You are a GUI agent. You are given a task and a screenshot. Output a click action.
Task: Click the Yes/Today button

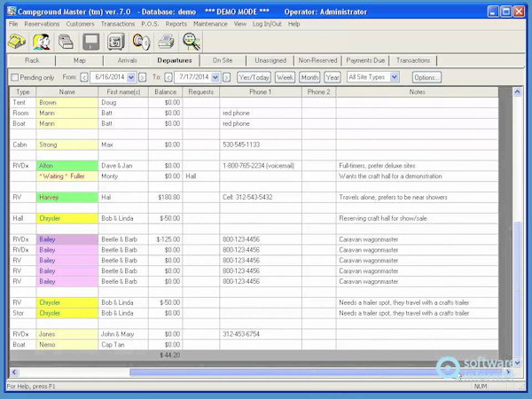click(x=254, y=77)
